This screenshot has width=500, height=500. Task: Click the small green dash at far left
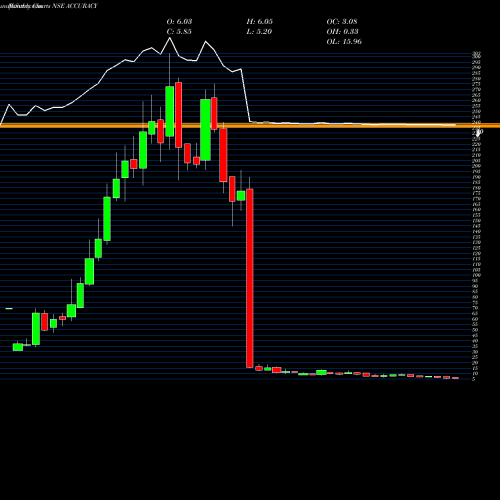[x=9, y=309]
